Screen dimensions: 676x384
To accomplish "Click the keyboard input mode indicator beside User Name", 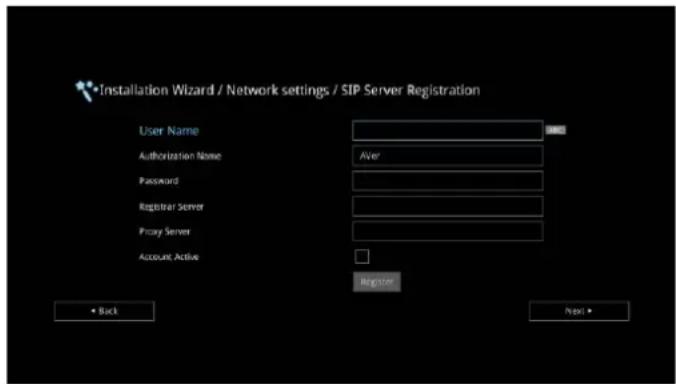I will [556, 130].
